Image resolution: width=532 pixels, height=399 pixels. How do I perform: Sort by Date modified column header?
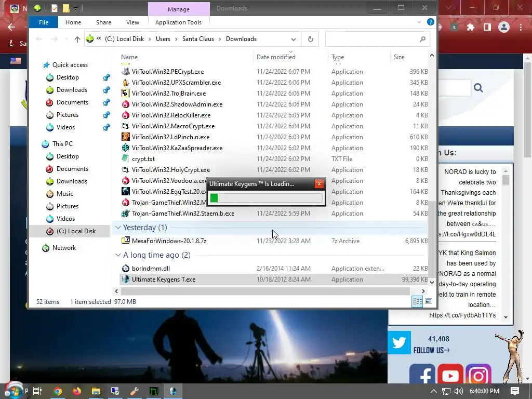pos(276,57)
